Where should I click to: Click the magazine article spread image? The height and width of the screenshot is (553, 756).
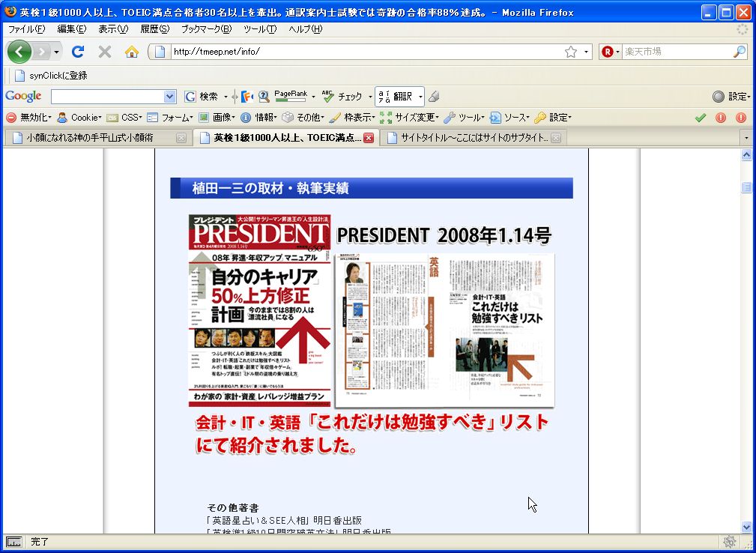coord(444,330)
